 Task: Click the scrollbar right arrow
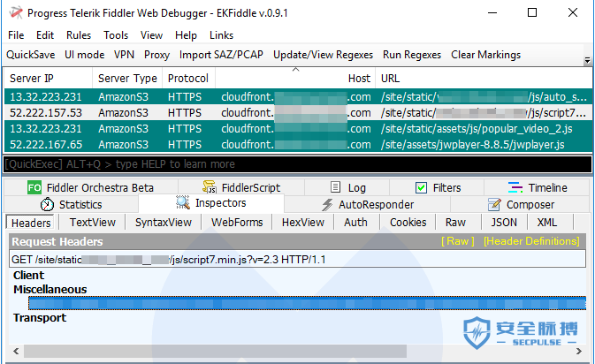coord(579,351)
